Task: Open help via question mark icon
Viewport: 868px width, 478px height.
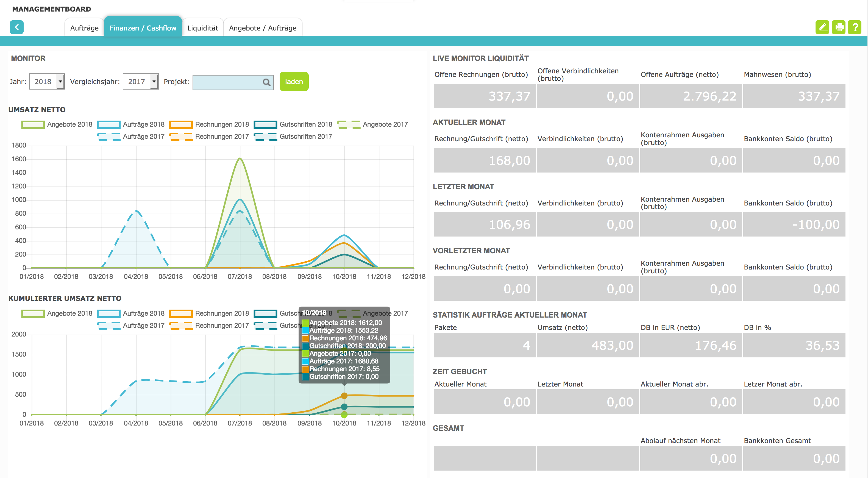Action: click(855, 27)
